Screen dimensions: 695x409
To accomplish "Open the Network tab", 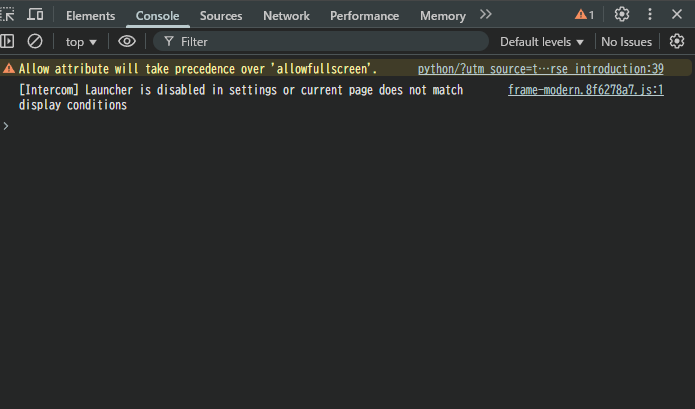I will coord(286,16).
